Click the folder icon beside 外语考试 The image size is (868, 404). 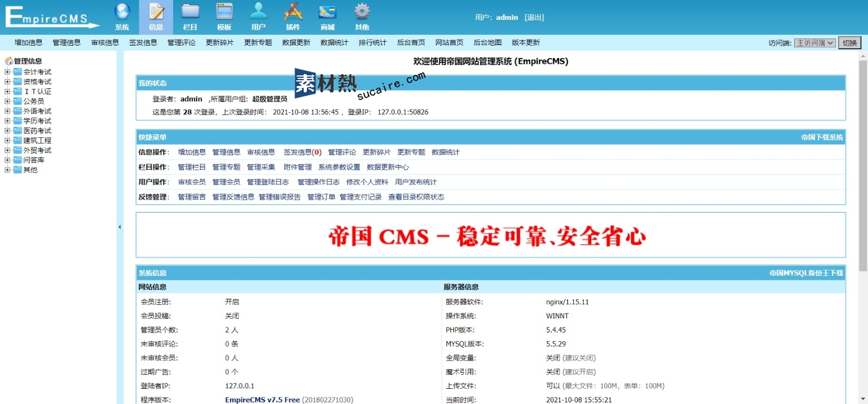point(18,111)
